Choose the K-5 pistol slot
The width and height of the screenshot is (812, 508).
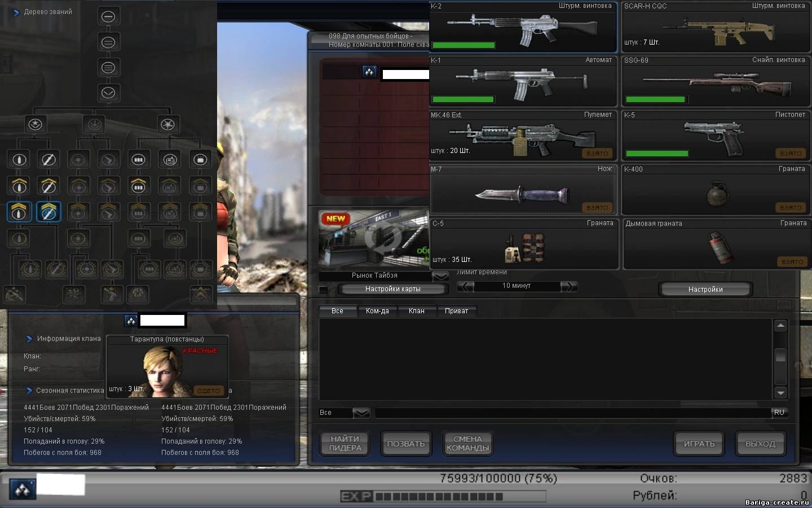pos(715,137)
